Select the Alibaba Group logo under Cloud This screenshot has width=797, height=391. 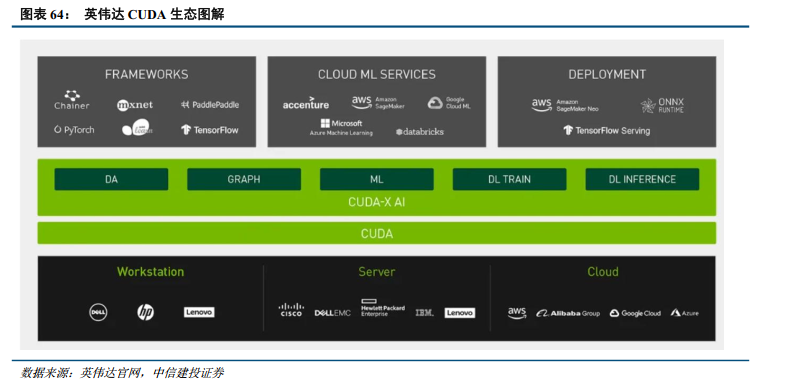pyautogui.click(x=568, y=313)
